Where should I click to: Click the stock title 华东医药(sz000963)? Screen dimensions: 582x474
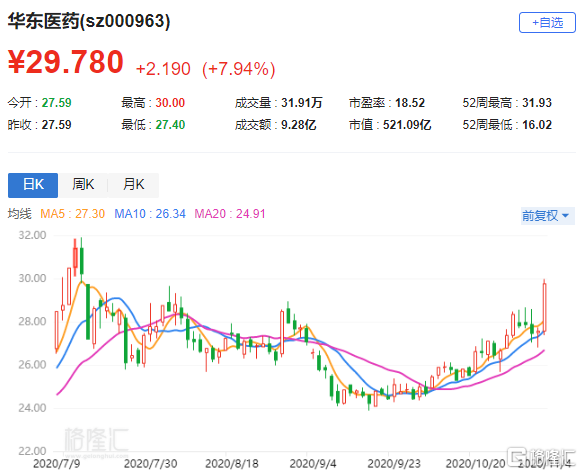click(89, 21)
